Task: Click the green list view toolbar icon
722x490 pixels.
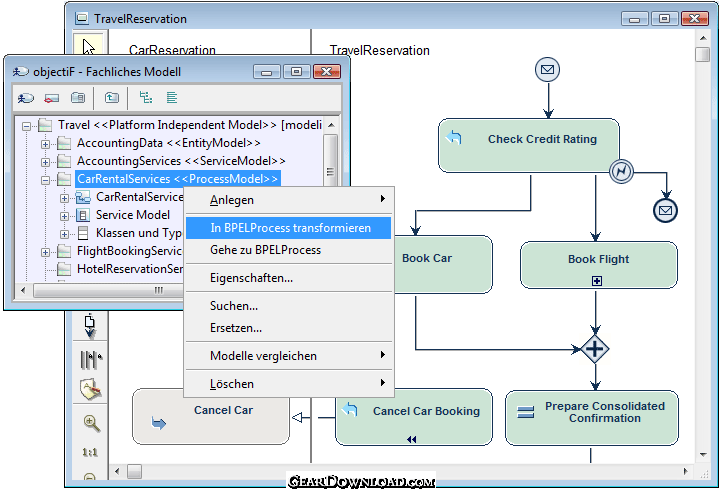Action: pos(172,97)
